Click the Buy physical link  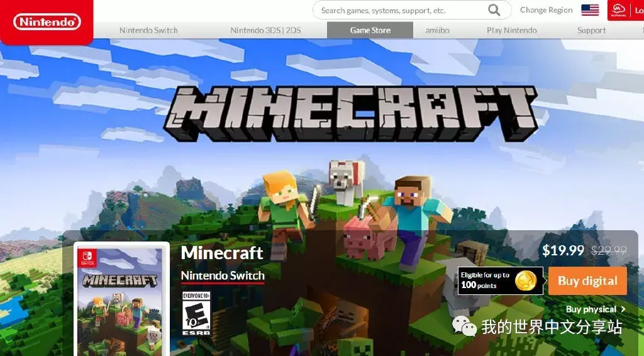[x=591, y=309]
